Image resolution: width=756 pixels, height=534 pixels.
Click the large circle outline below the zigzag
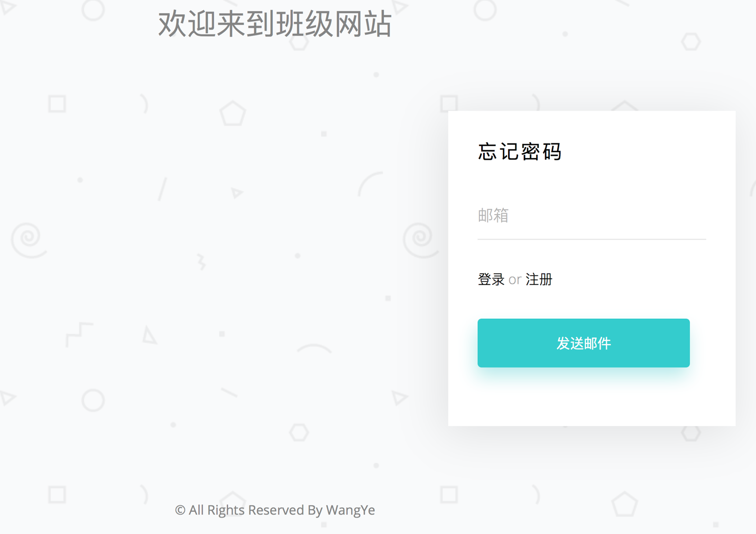[x=93, y=400]
